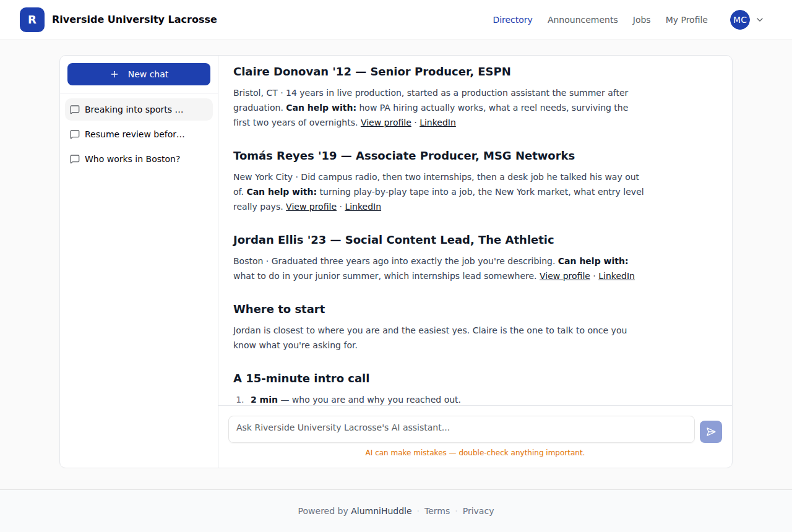
Task: Open the Privacy footer link
Action: (x=478, y=511)
